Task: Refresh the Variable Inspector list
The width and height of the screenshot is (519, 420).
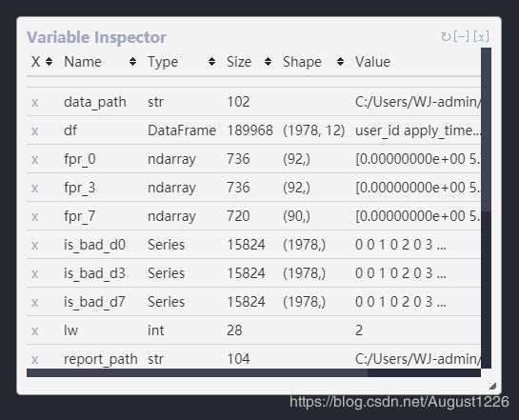Action: 446,37
